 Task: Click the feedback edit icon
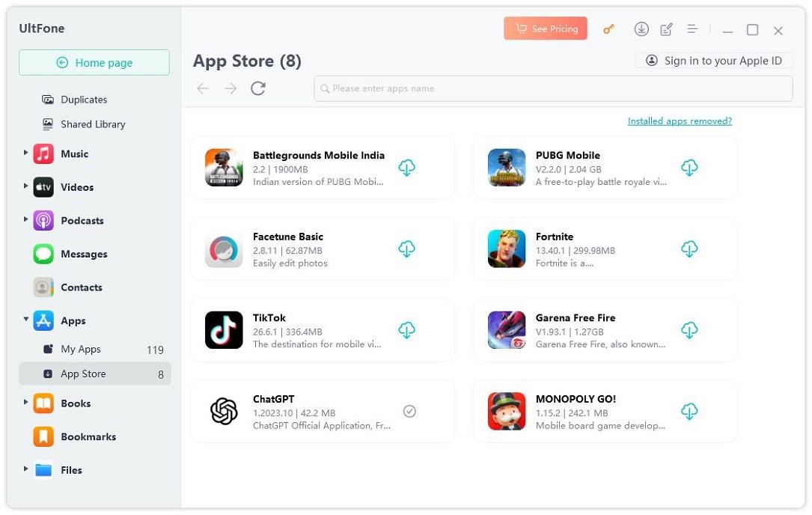666,29
